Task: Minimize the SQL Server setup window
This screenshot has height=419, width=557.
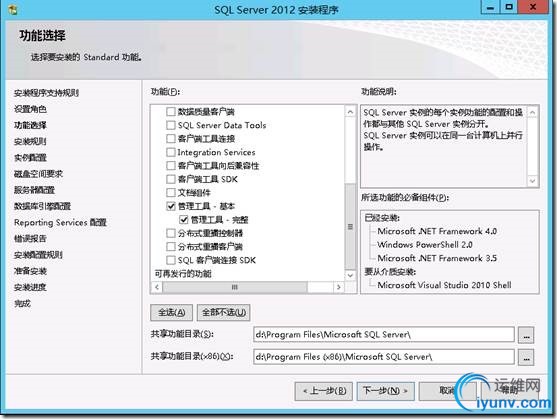Action: (x=490, y=7)
